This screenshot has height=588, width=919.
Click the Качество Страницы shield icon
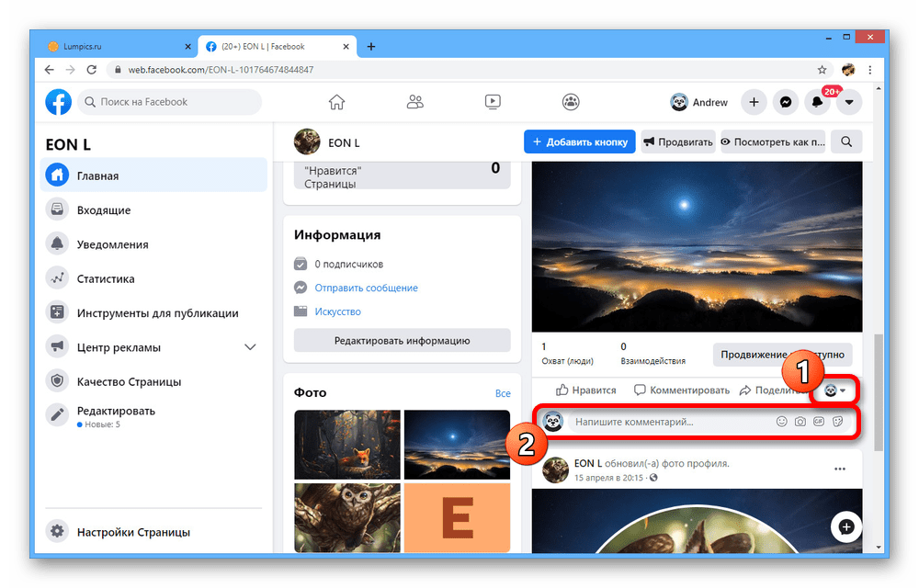point(57,381)
